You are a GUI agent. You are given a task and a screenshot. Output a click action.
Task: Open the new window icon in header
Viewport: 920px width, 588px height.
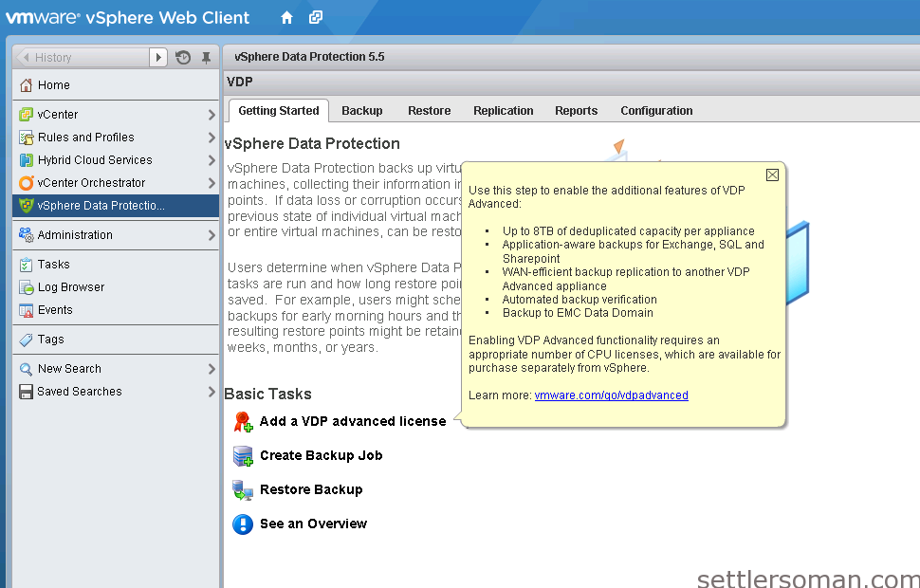[316, 18]
